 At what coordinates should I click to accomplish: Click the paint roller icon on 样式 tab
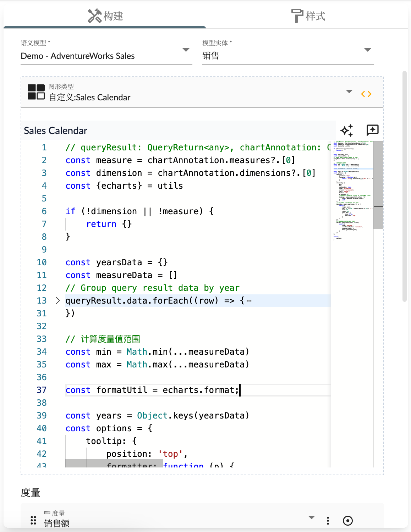297,16
